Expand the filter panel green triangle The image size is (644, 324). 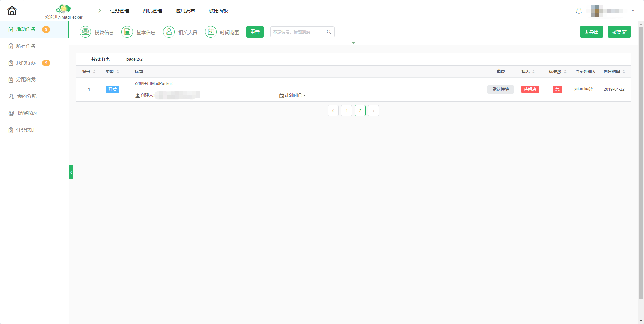pyautogui.click(x=353, y=43)
